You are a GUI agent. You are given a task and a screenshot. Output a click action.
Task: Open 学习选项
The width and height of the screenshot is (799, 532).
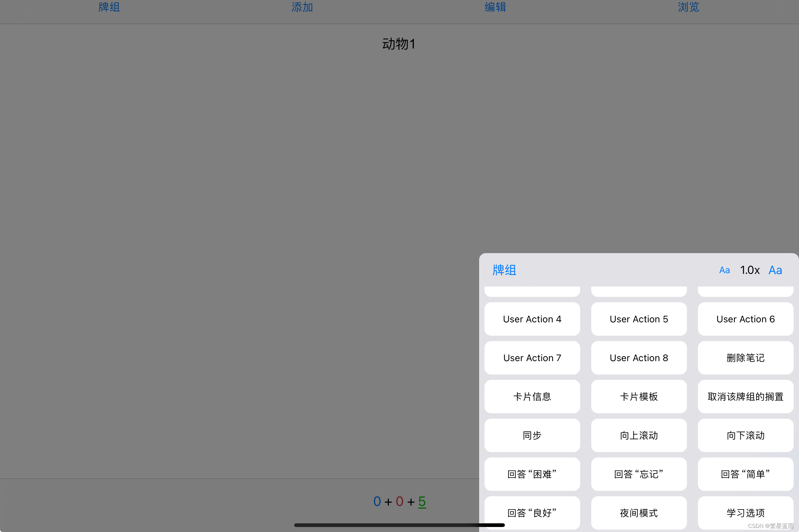[745, 512]
